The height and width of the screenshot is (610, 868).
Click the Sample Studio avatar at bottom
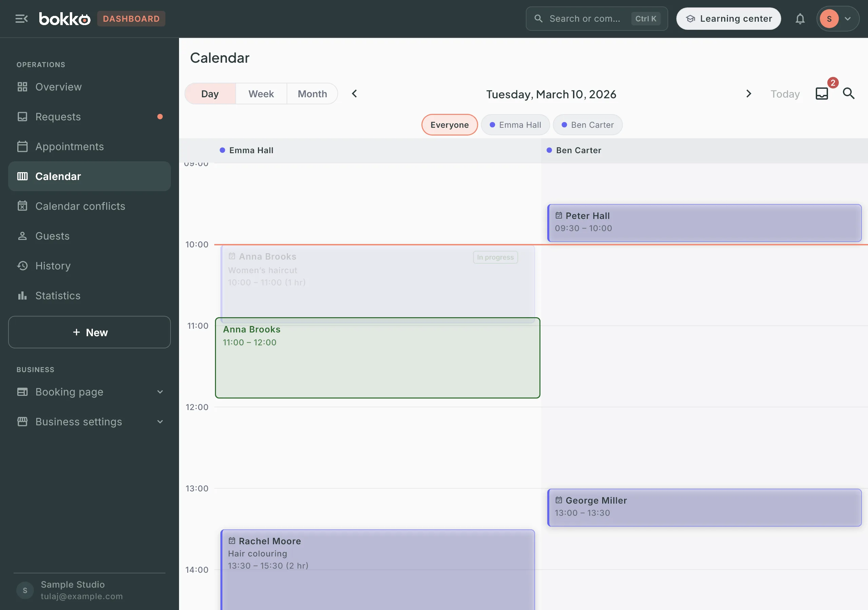tap(25, 590)
